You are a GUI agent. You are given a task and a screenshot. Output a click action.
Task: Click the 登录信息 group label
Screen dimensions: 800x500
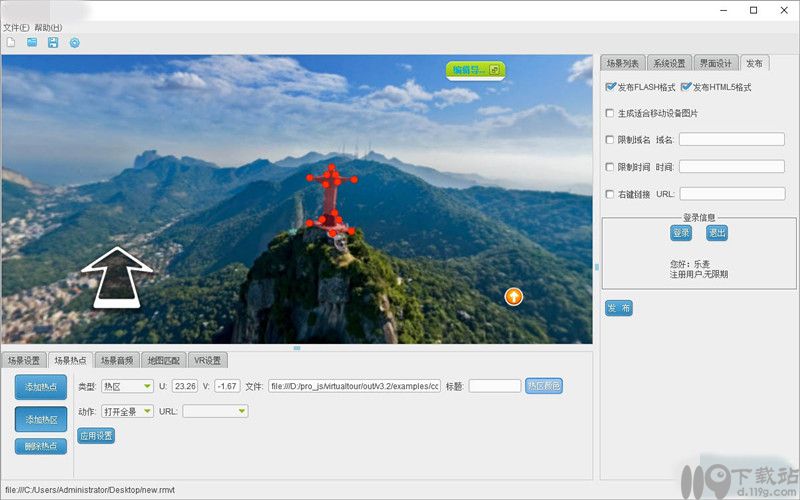tap(699, 217)
